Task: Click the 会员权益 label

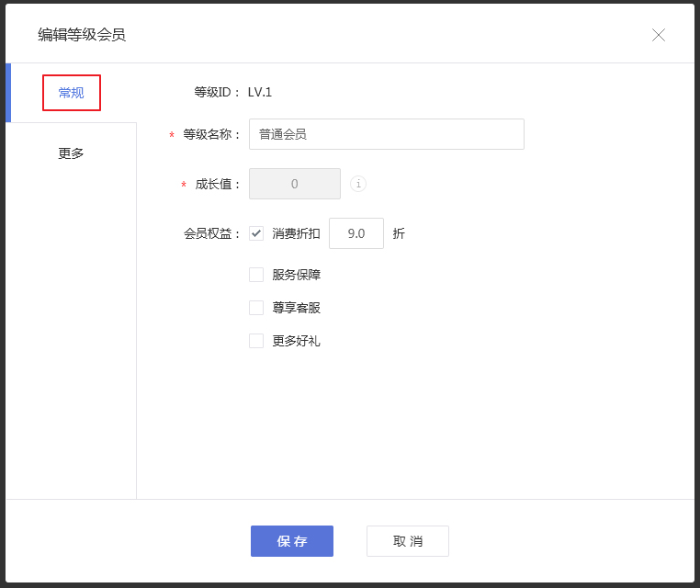Action: click(211, 233)
